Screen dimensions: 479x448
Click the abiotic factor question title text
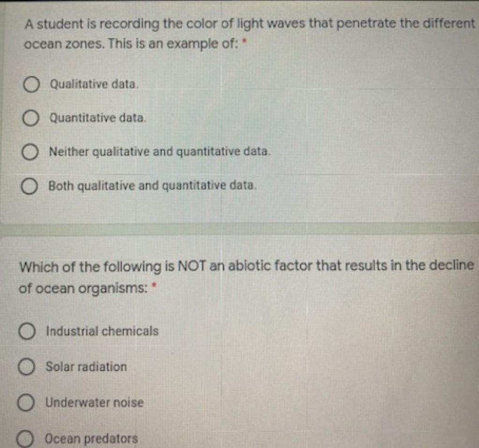[246, 277]
